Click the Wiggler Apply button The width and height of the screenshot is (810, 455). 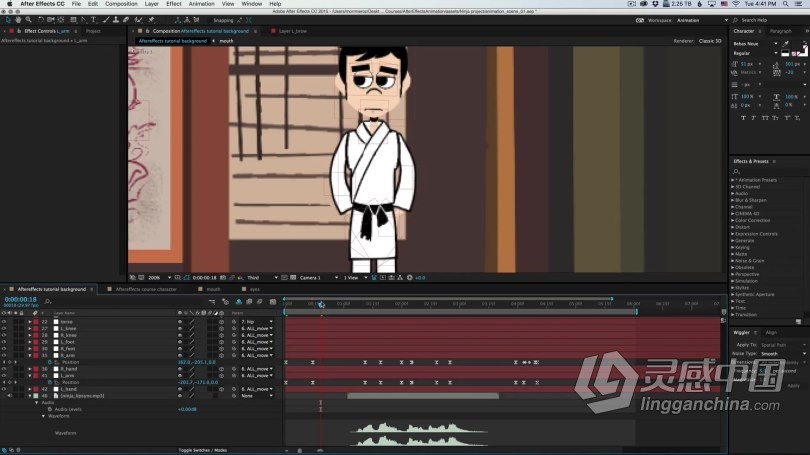click(x=793, y=385)
